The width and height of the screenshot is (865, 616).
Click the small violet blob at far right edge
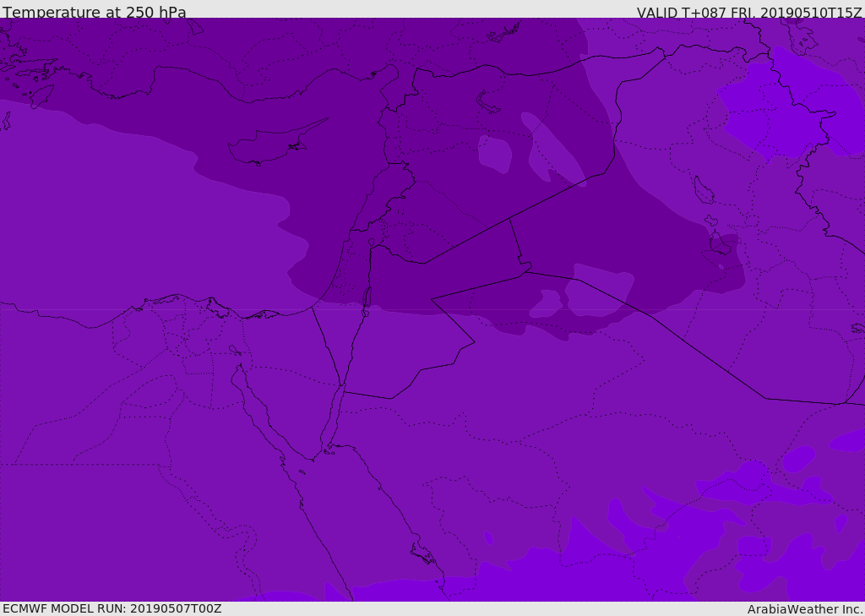(847, 439)
